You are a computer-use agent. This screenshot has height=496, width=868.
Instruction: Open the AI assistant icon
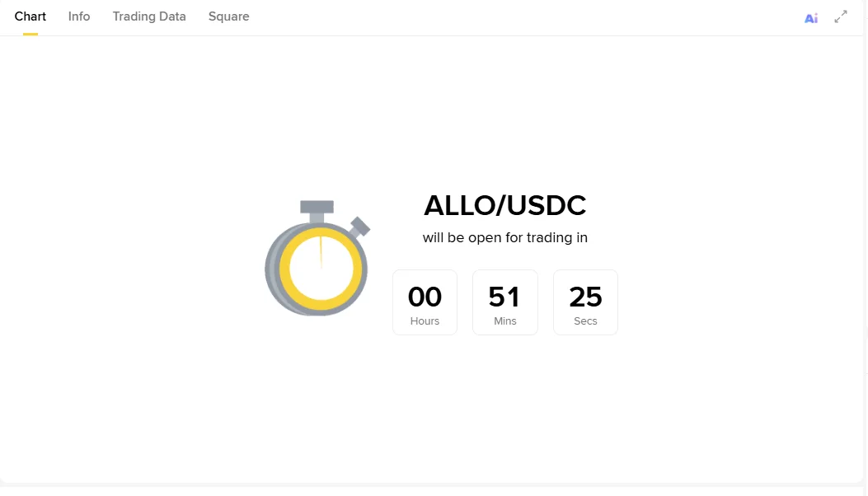[811, 17]
